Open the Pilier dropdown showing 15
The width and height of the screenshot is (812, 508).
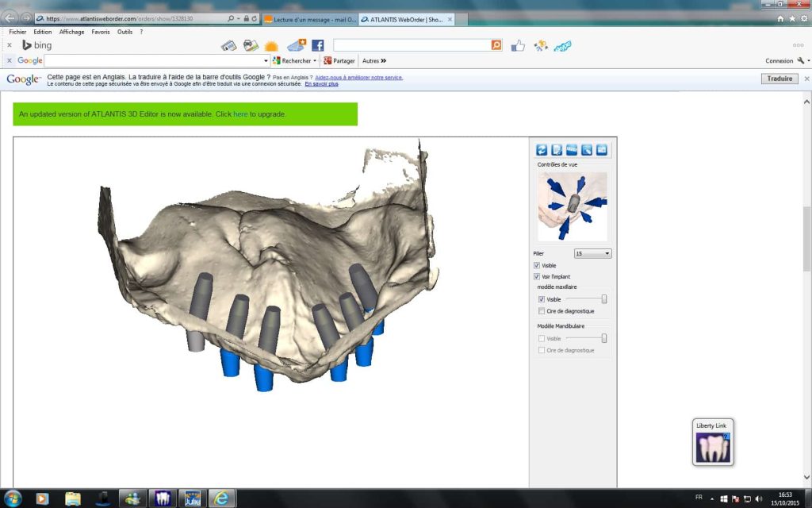pyautogui.click(x=593, y=253)
